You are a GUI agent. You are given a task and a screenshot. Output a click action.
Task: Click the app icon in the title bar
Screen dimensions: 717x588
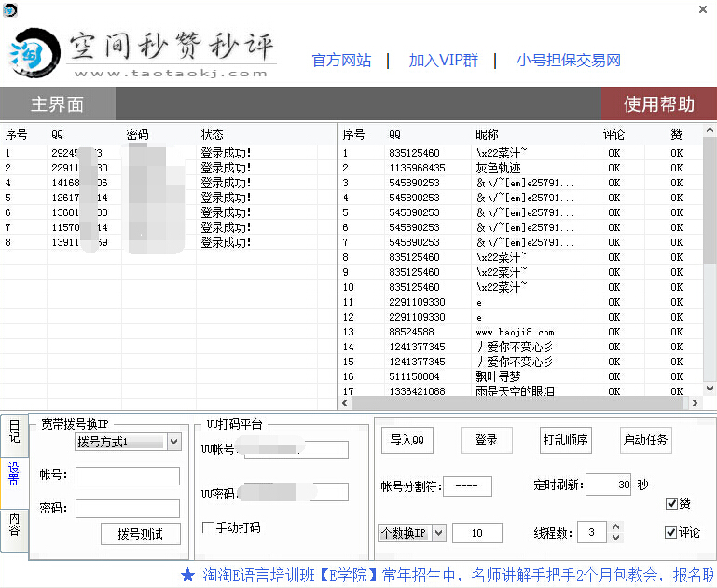tap(10, 9)
